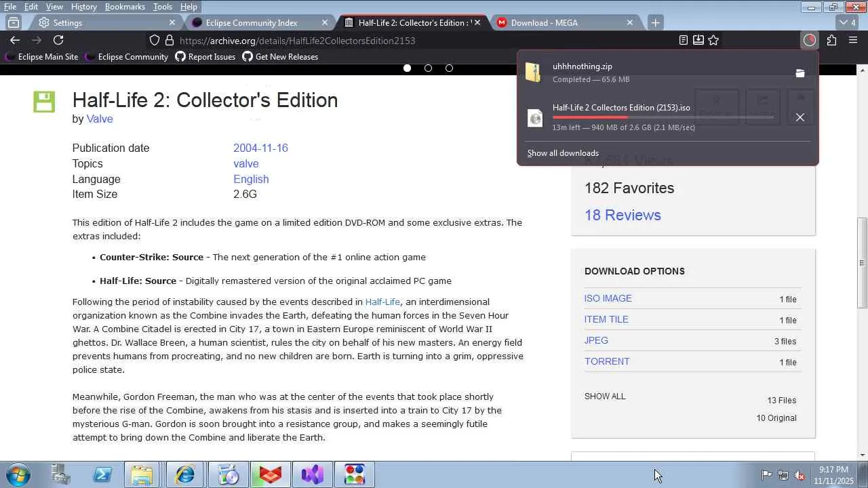Viewport: 868px width, 488px height.
Task: Open the hamburger application menu
Action: coord(853,40)
